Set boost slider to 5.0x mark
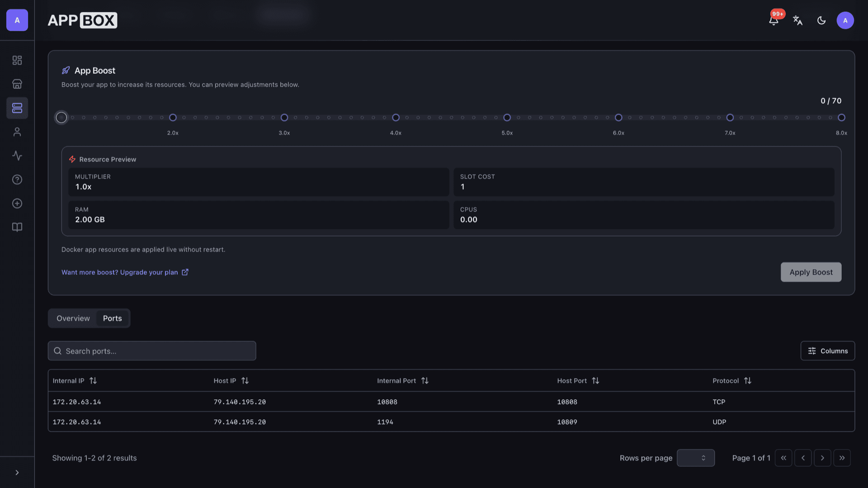The width and height of the screenshot is (868, 488). (x=507, y=118)
